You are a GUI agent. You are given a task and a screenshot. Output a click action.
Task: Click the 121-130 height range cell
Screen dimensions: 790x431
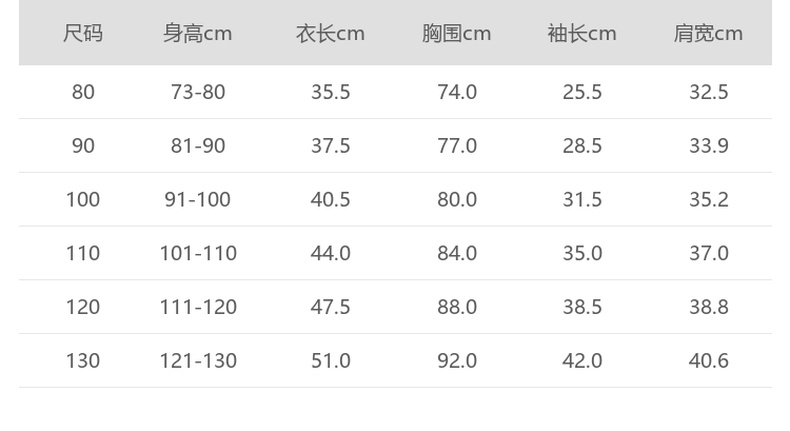tap(198, 361)
